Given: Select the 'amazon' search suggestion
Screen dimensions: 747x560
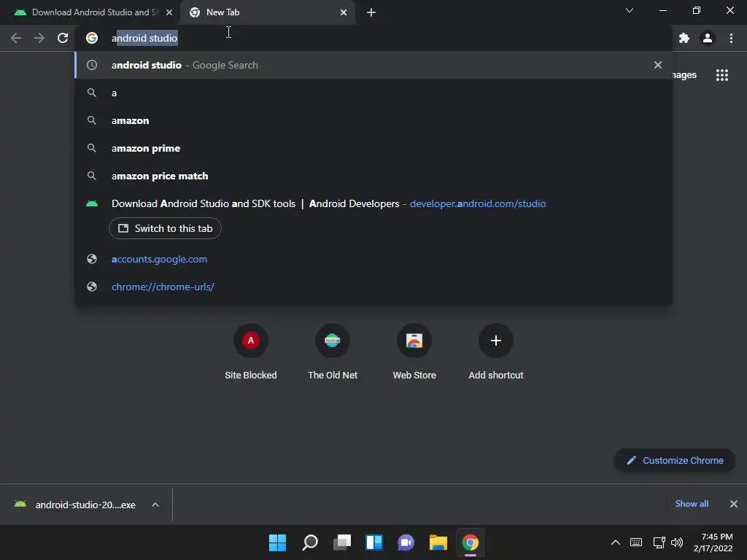Looking at the screenshot, I should click(373, 120).
